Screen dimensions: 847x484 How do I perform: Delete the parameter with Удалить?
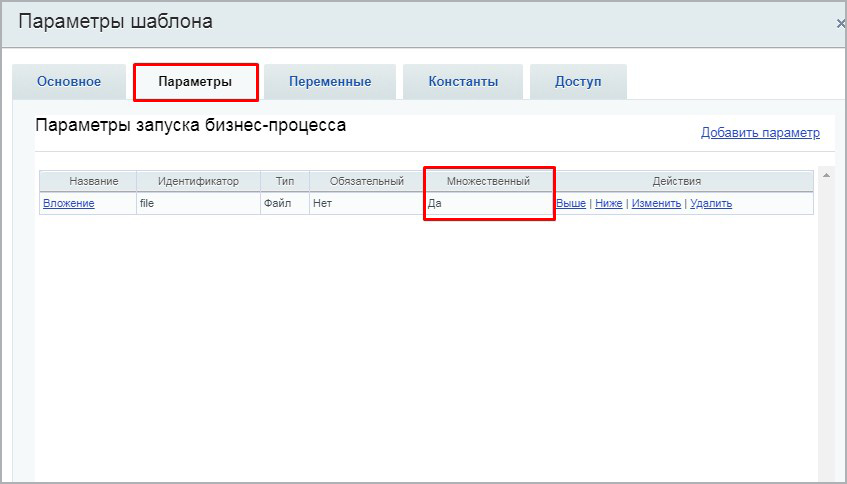pos(711,204)
